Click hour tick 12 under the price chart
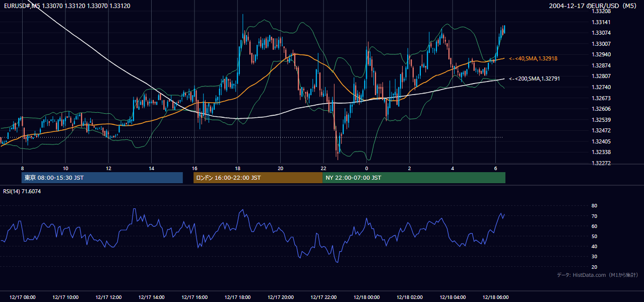Screen dimensions: 644x302 [x=108, y=168]
